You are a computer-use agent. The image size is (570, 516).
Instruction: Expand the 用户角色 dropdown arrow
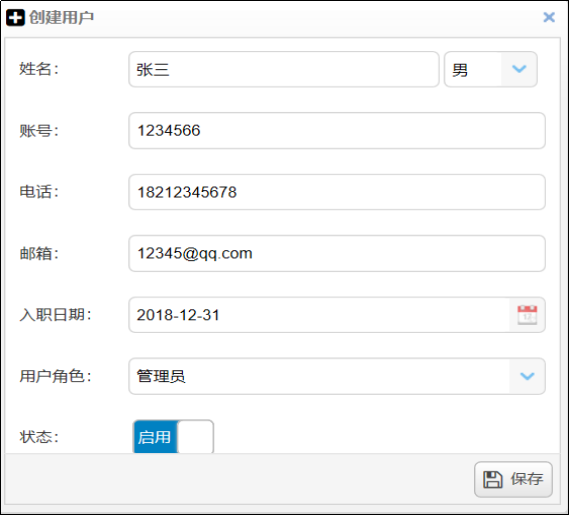tap(527, 376)
